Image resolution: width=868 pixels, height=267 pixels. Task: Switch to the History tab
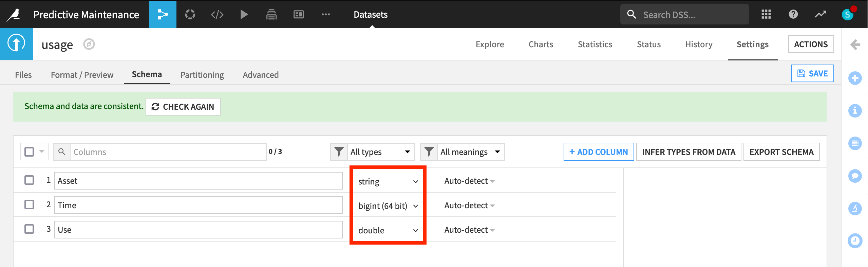pyautogui.click(x=699, y=44)
